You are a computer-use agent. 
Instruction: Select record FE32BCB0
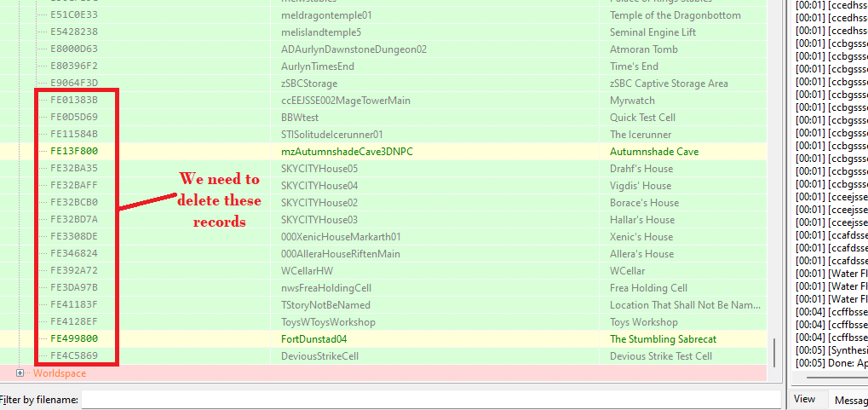(x=74, y=203)
